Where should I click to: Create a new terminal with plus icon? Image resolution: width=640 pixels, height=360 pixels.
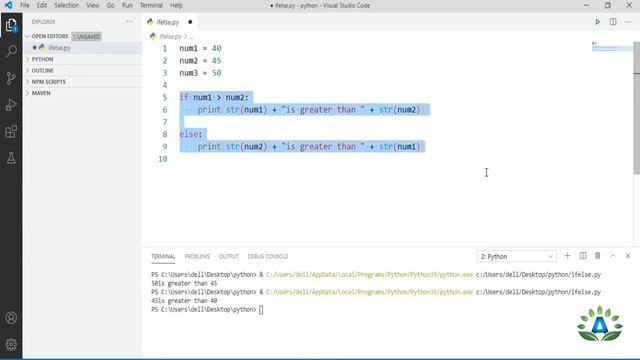[x=567, y=256]
